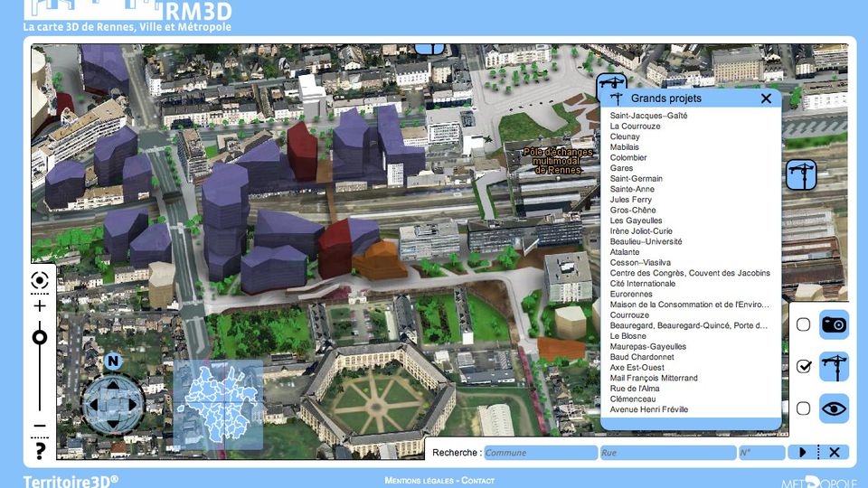Click the N north compass button

pos(113,361)
